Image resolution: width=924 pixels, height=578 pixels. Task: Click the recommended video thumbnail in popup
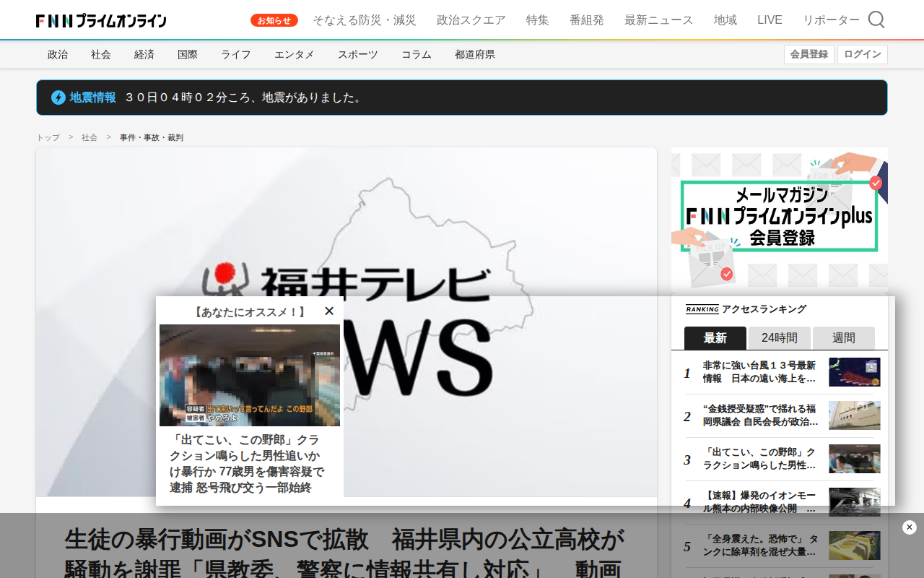tap(250, 375)
